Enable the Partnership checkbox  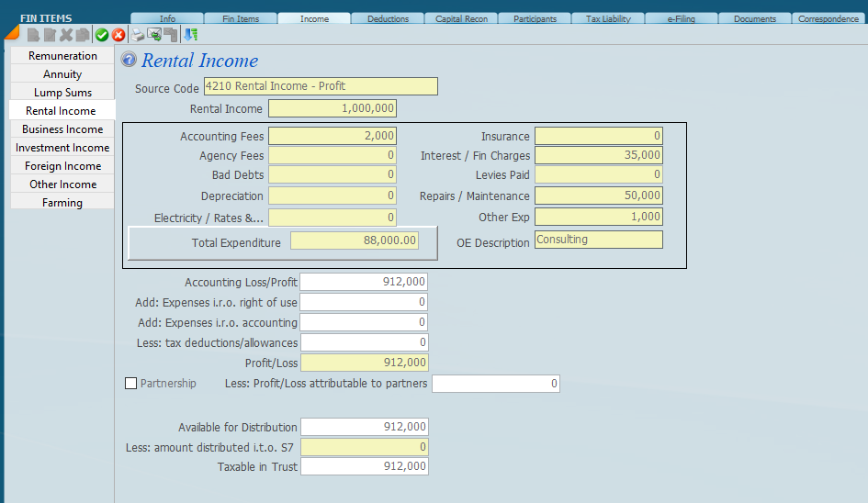pos(130,384)
